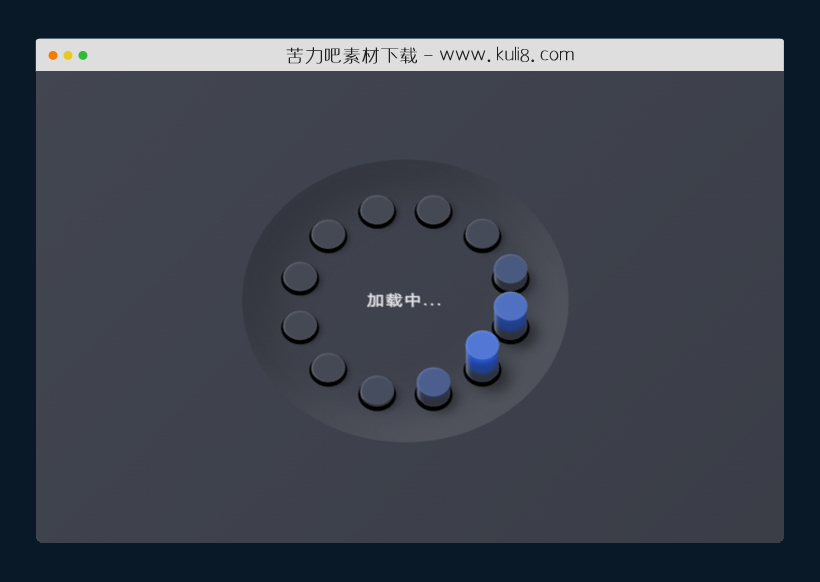Click the www.kuli8.com title text

click(x=503, y=54)
